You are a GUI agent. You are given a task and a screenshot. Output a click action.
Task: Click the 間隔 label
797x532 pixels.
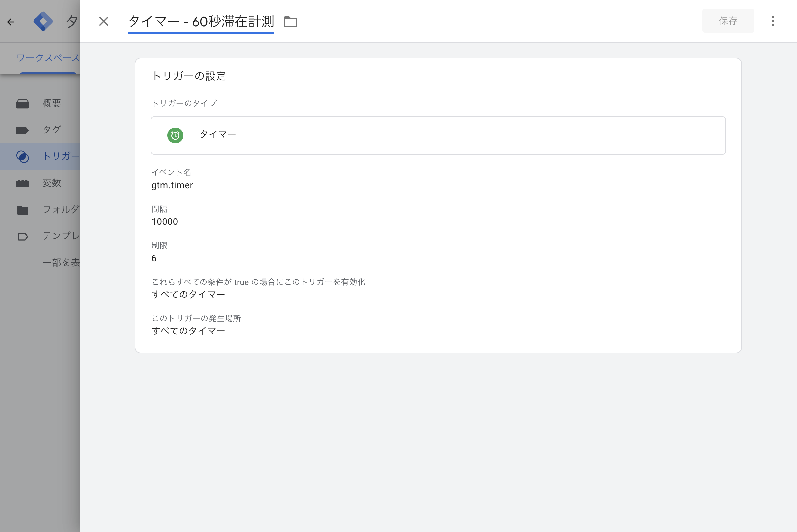coord(159,209)
